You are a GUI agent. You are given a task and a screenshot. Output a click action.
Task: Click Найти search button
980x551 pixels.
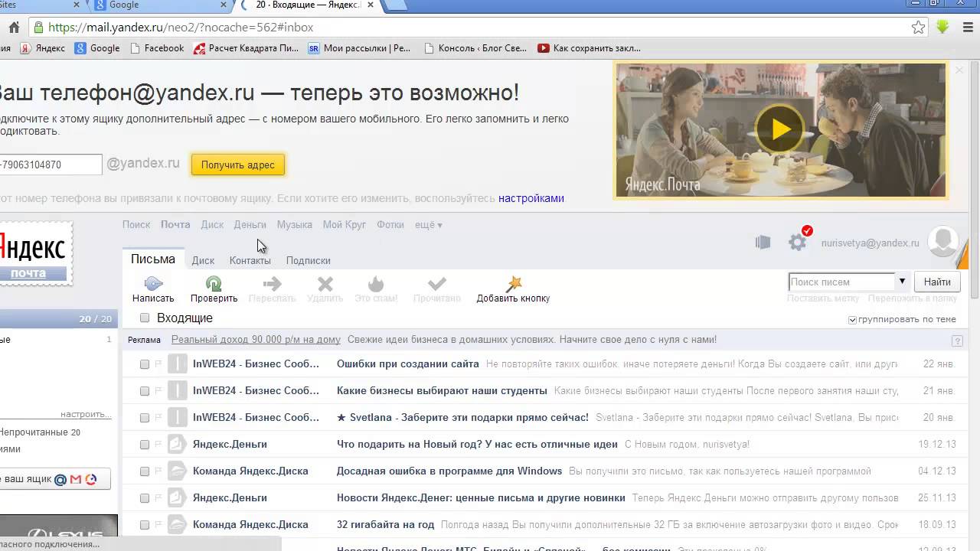click(937, 282)
